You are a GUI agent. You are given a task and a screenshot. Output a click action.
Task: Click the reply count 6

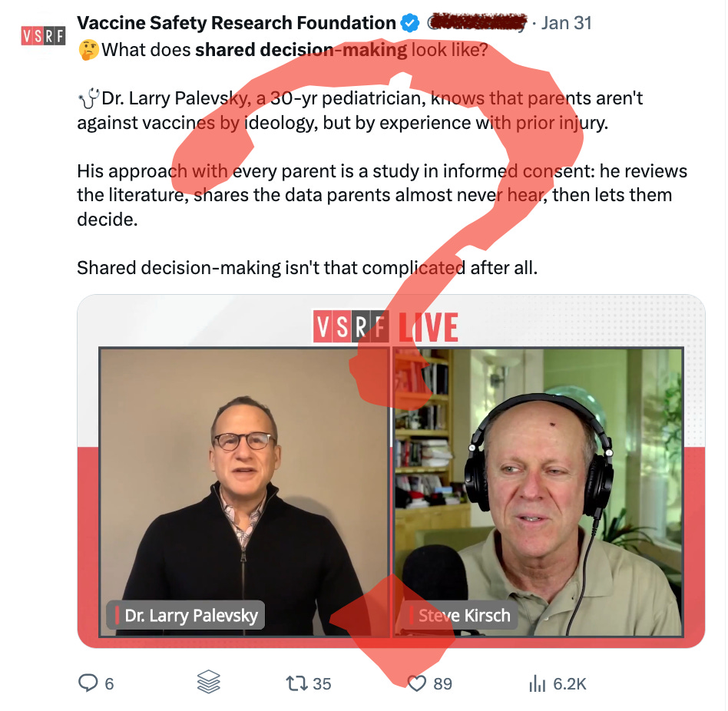[x=109, y=683]
